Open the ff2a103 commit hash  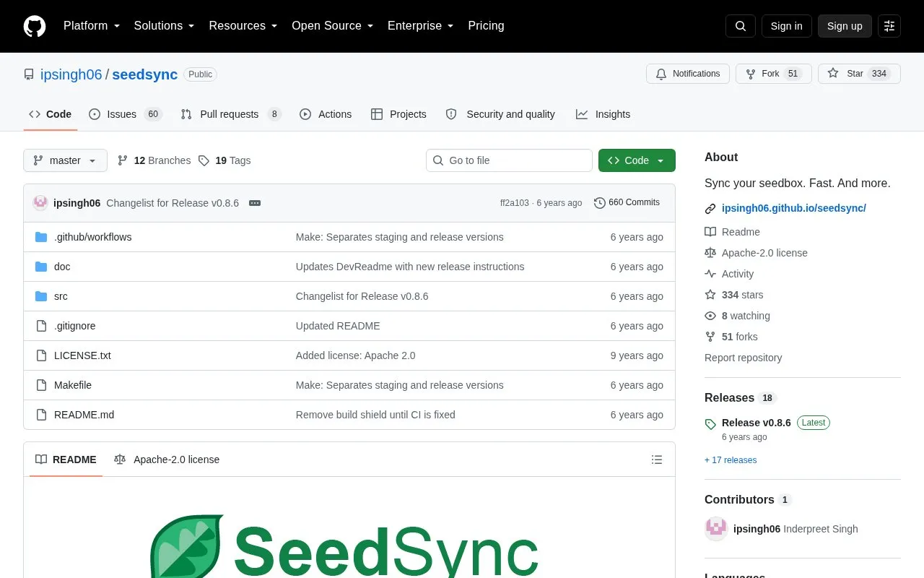pos(514,203)
